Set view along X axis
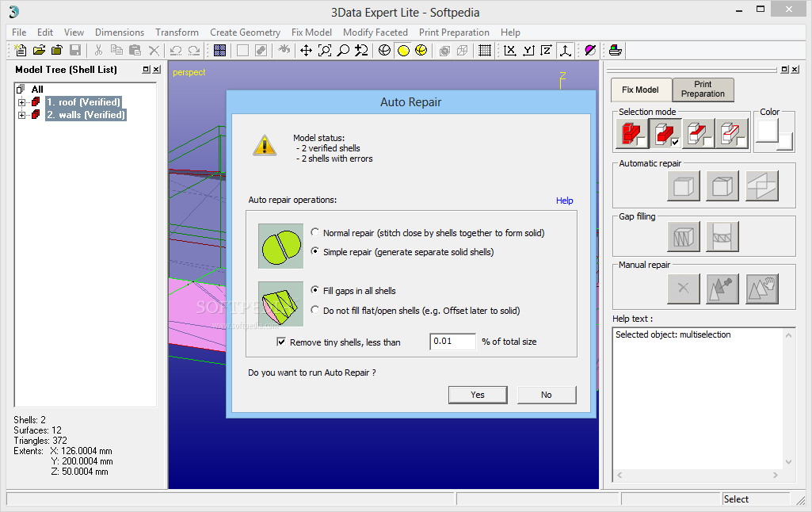 tap(510, 50)
